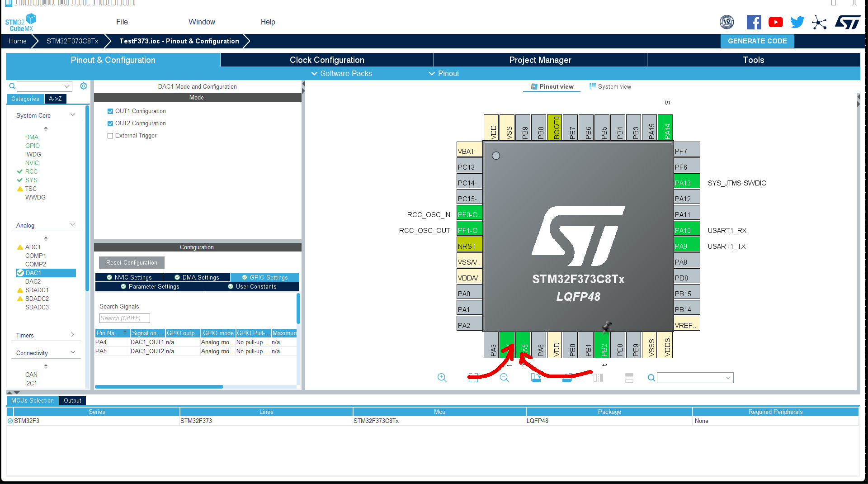868x484 pixels.
Task: Uncheck OUT1 Configuration for DAC1
Action: (x=110, y=111)
